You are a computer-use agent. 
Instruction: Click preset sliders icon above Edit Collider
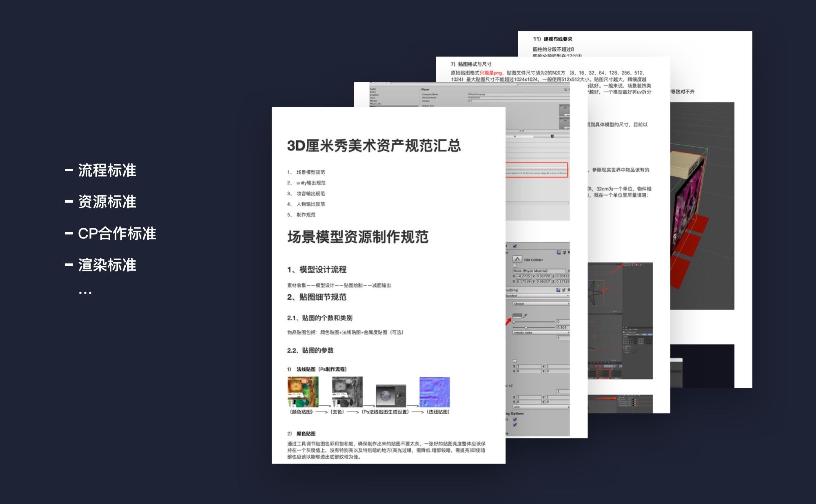pos(564,252)
